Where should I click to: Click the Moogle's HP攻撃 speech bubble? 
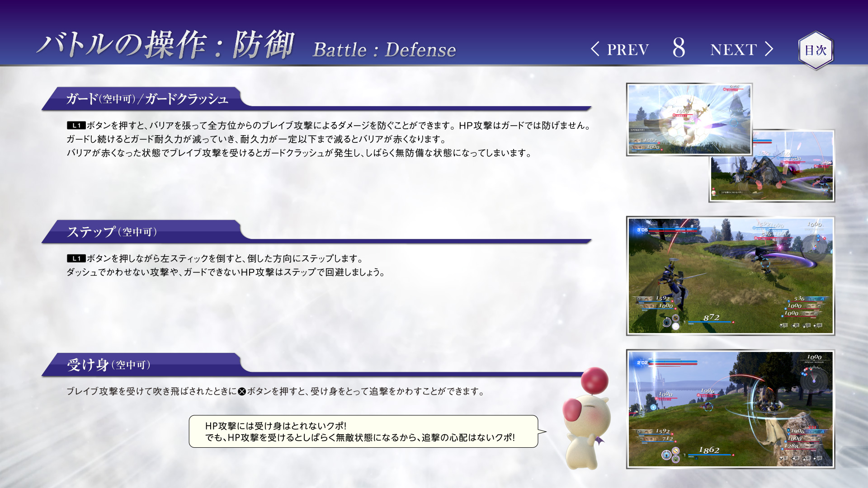(364, 432)
